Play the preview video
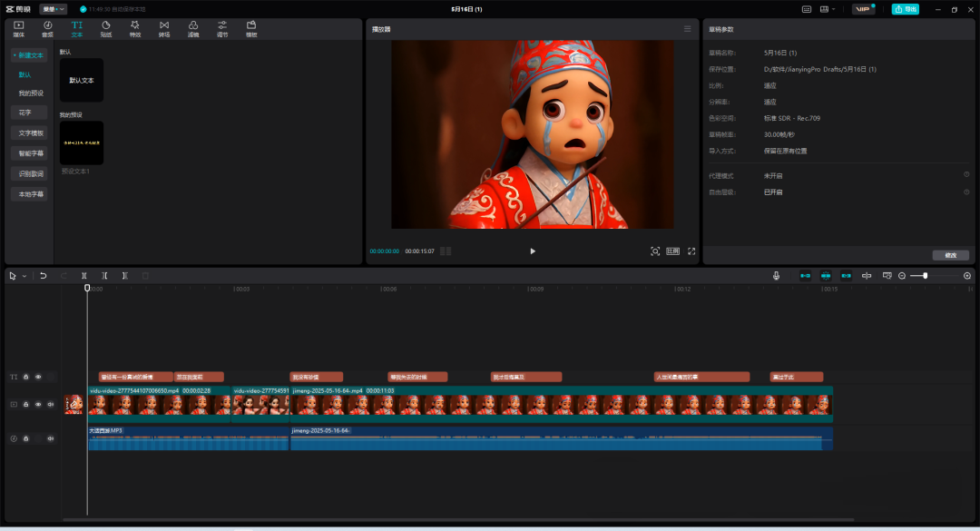The height and width of the screenshot is (531, 980). 533,251
